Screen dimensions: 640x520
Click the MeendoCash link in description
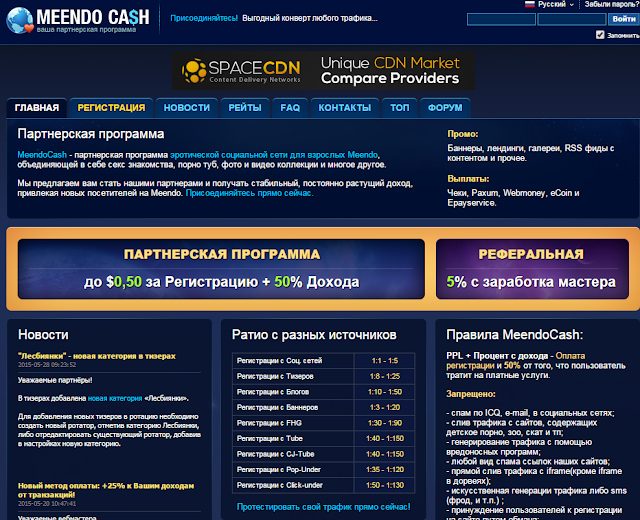(42, 155)
